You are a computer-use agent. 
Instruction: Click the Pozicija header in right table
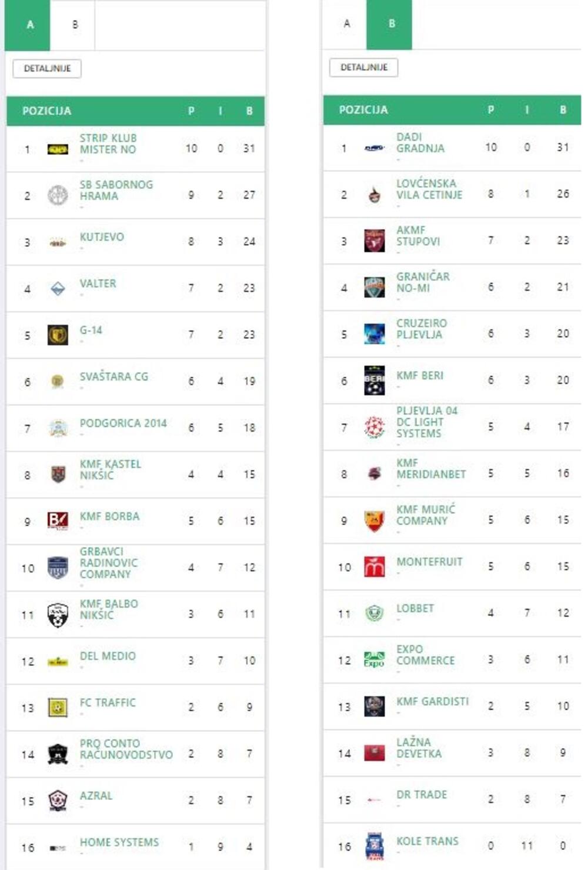(x=363, y=110)
